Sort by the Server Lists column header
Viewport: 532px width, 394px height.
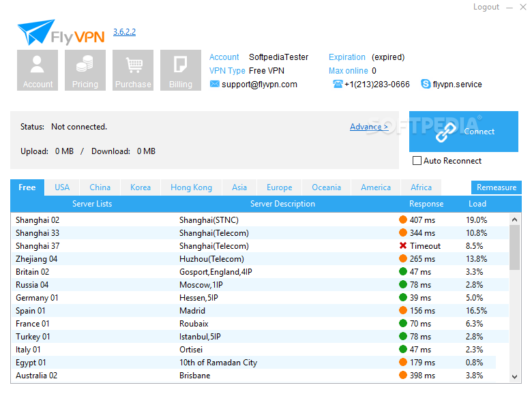click(x=92, y=204)
